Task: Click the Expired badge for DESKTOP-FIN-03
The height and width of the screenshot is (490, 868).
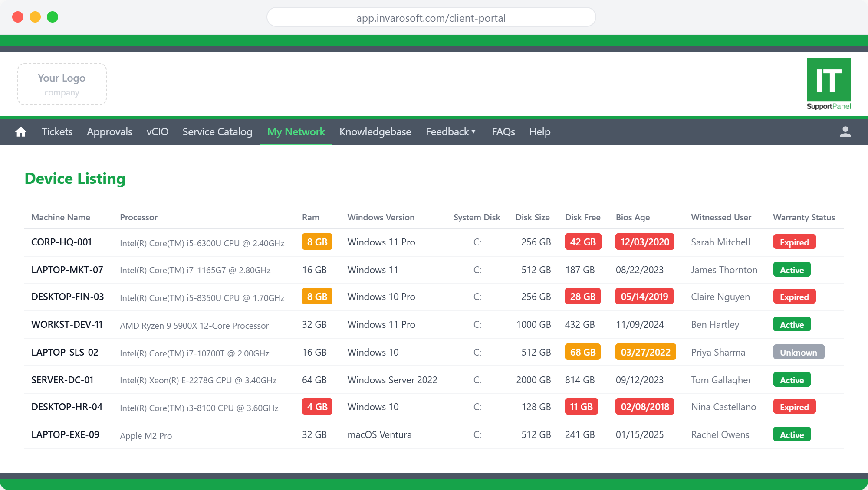Action: click(x=794, y=297)
